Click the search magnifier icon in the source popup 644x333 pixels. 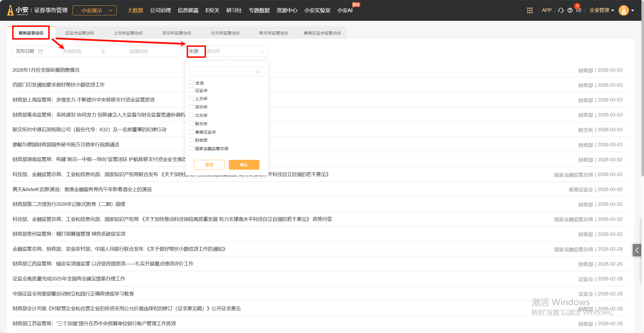tap(258, 72)
